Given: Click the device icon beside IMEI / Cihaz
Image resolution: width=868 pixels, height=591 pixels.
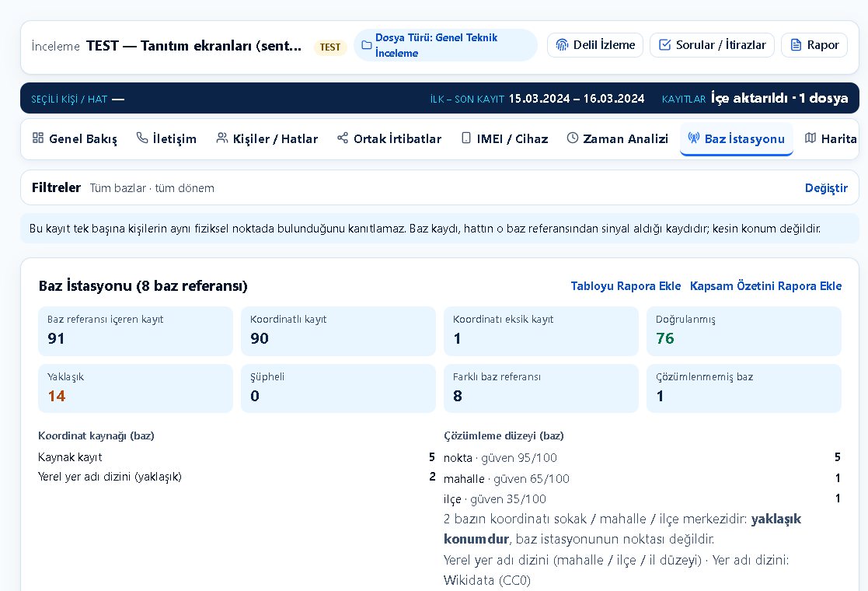Looking at the screenshot, I should coord(466,138).
